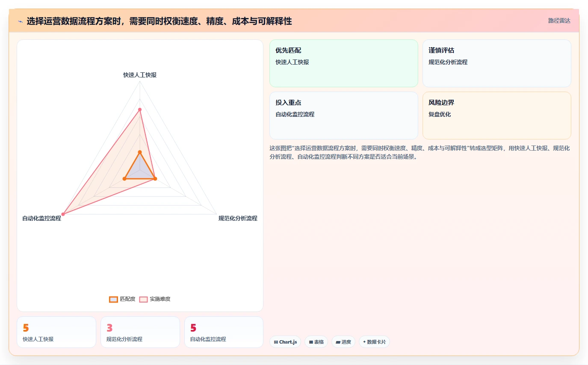The width and height of the screenshot is (588, 365).
Task: Click 复盘优化 text under 风险边界
Action: pyautogui.click(x=440, y=114)
